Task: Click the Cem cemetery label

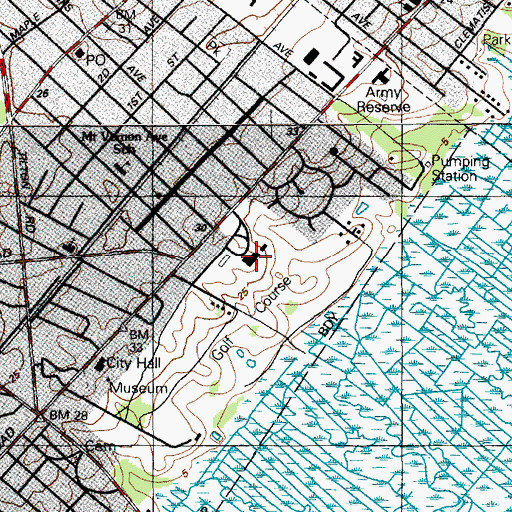Action: [100, 446]
